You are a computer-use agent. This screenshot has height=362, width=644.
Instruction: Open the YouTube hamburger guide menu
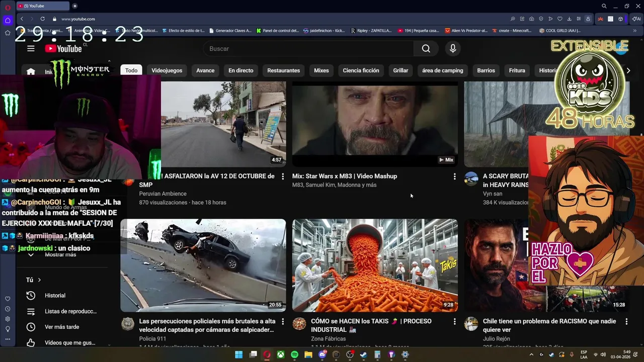coord(31,48)
